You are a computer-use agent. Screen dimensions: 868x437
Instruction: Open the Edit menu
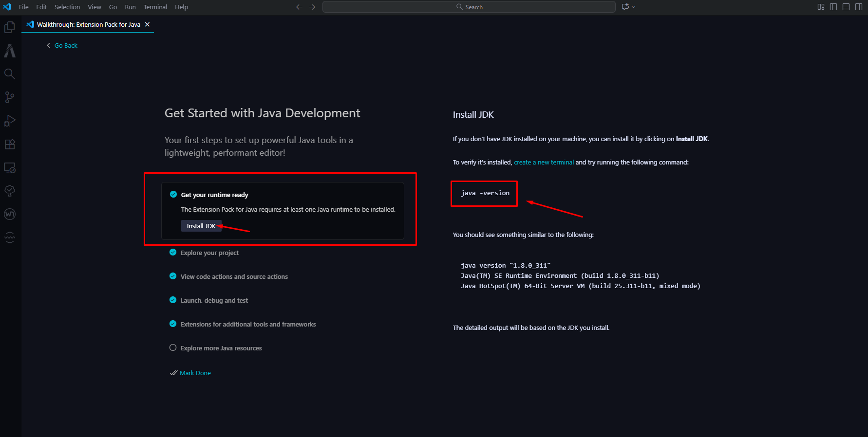point(41,7)
